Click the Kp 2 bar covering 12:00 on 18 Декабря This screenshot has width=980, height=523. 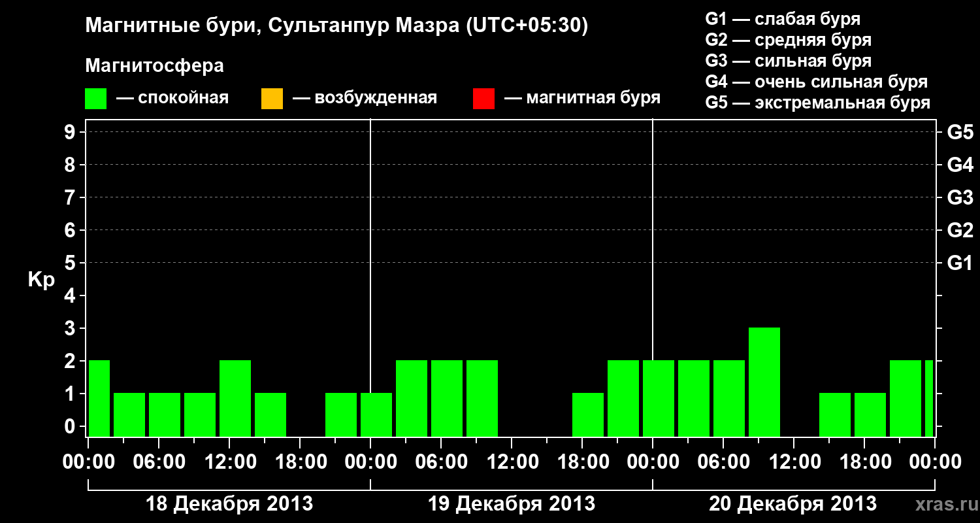tap(235, 398)
